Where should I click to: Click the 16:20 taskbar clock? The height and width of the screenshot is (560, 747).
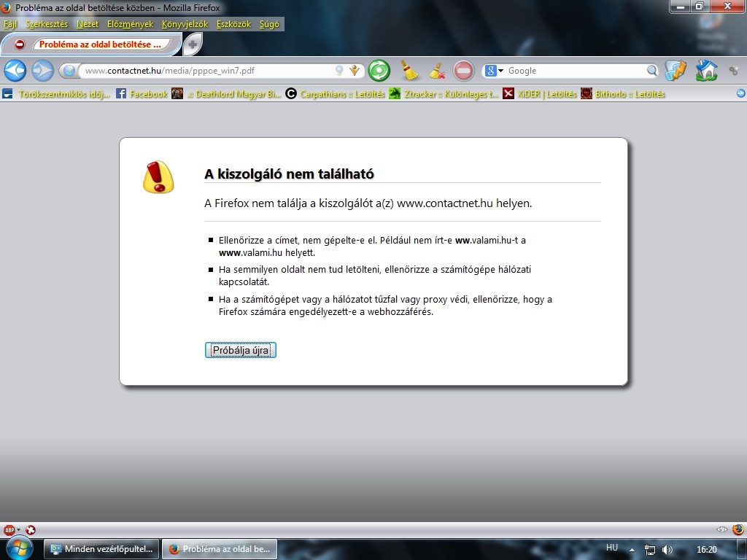706,550
